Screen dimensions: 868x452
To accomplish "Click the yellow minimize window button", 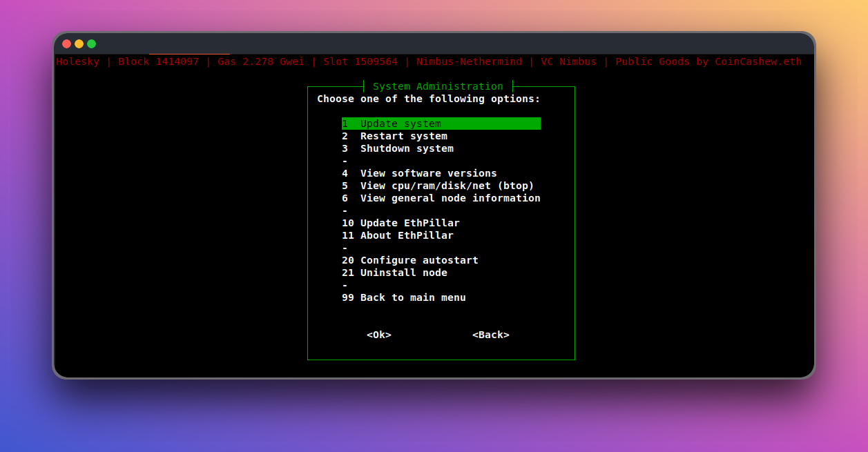I will point(79,43).
